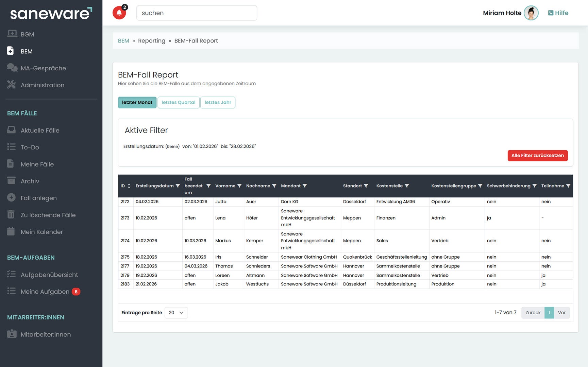This screenshot has height=367, width=588.
Task: Click the BEM breadcrumb link
Action: 123,41
